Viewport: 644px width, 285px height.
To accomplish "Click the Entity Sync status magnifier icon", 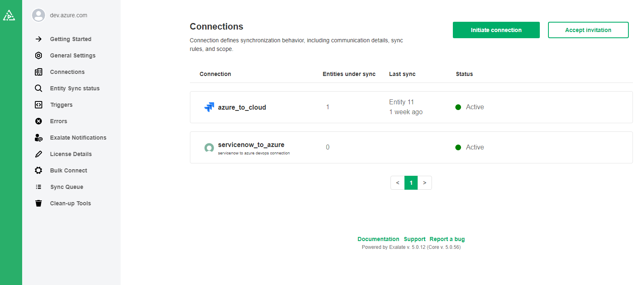I will [x=39, y=88].
